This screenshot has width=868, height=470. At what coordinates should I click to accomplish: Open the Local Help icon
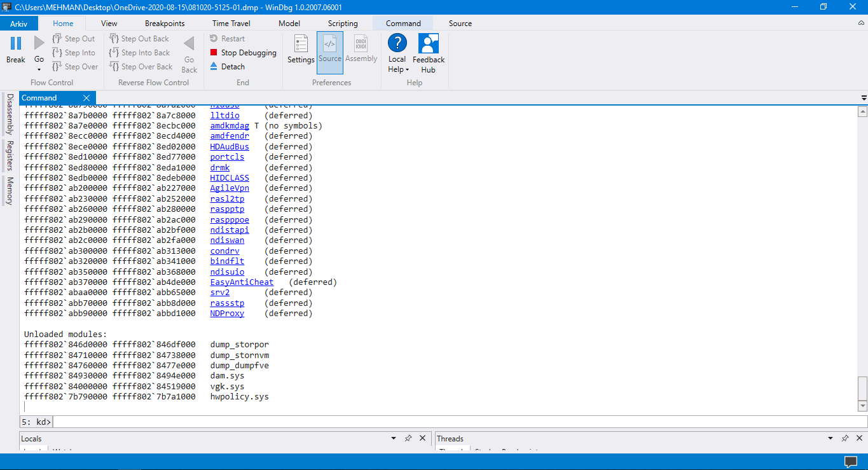397,43
